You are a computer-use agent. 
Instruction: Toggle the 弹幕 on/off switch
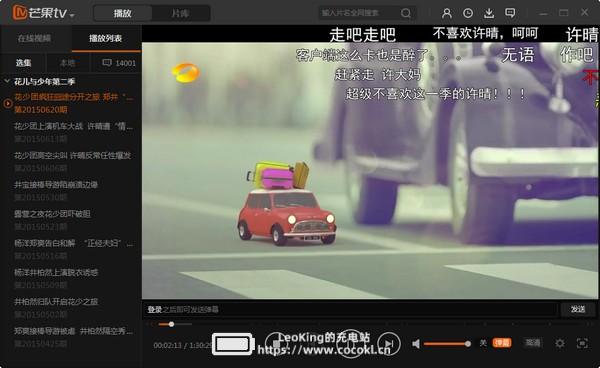pyautogui.click(x=502, y=343)
